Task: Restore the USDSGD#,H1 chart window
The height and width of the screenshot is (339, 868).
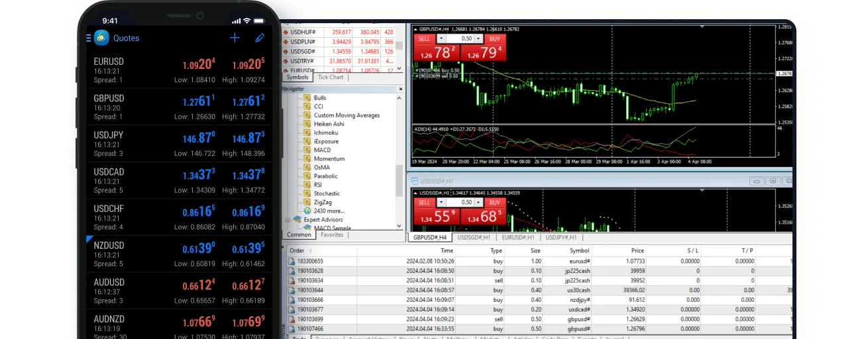Action: [x=773, y=181]
